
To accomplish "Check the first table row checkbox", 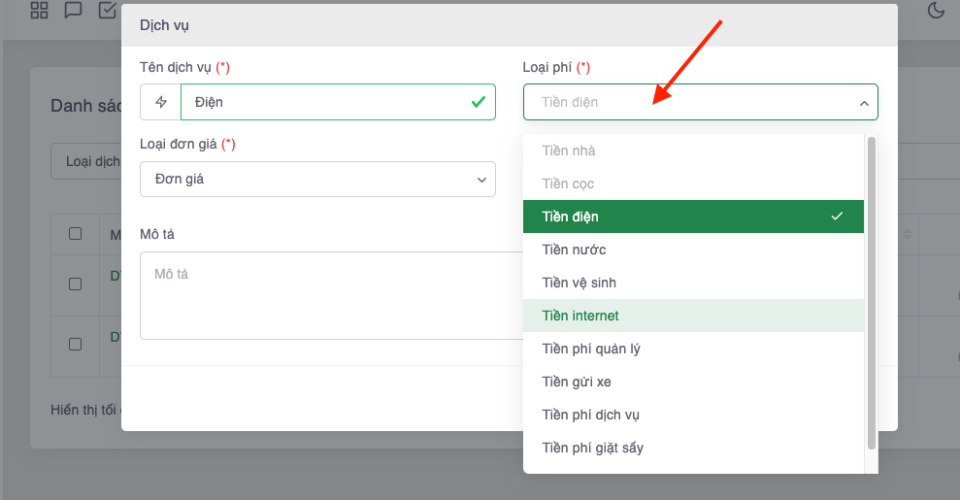I will coord(75,284).
